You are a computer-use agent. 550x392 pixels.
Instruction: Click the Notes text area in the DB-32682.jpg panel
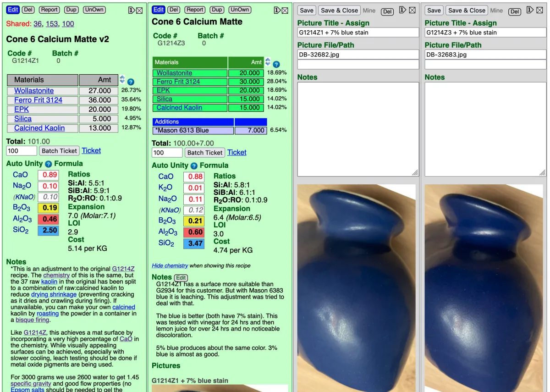(x=358, y=129)
